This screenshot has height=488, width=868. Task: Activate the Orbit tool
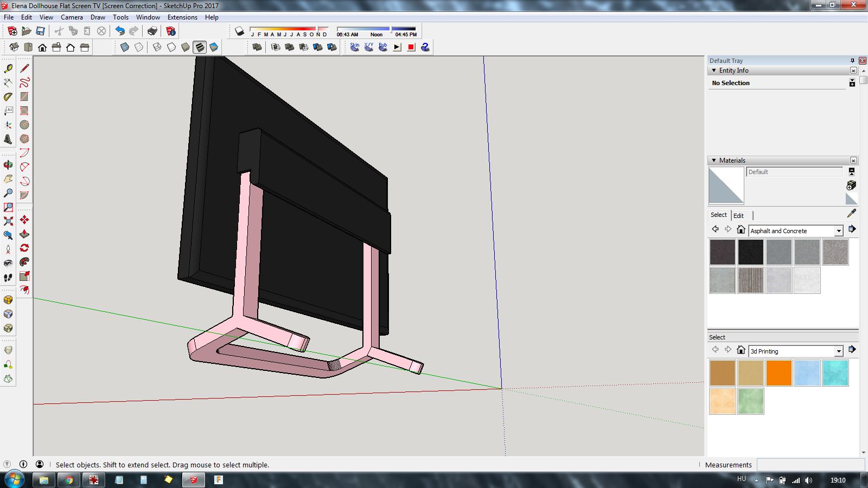(x=8, y=165)
